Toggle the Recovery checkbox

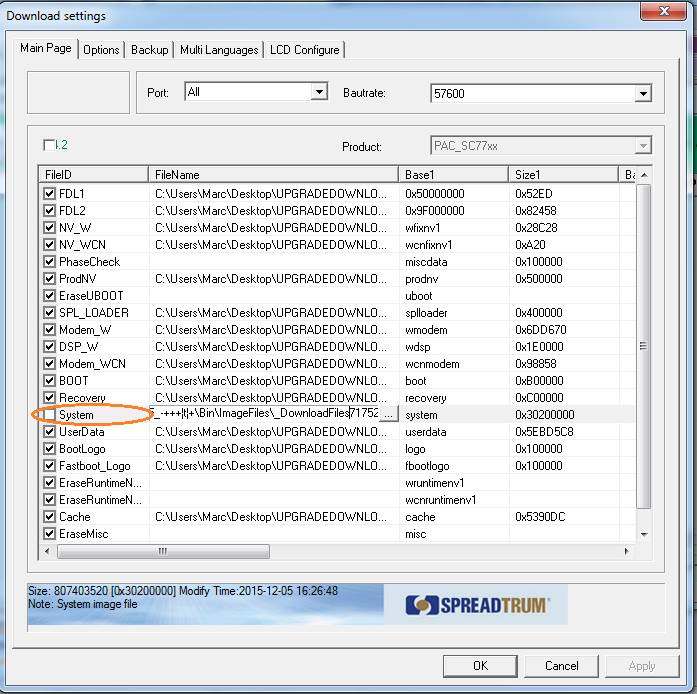point(49,397)
